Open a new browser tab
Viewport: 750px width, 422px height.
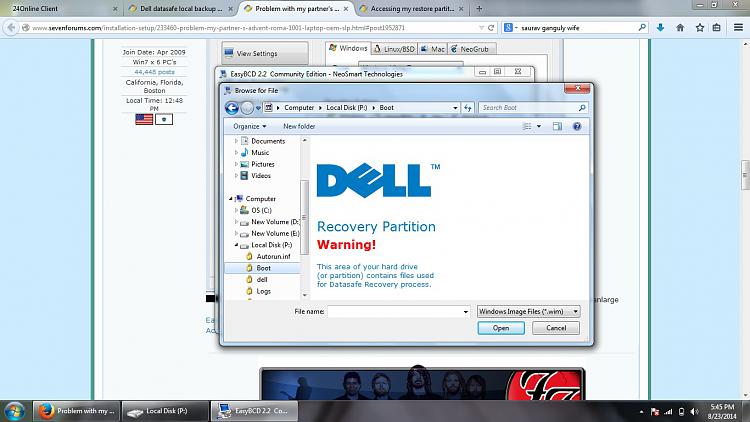pos(479,9)
